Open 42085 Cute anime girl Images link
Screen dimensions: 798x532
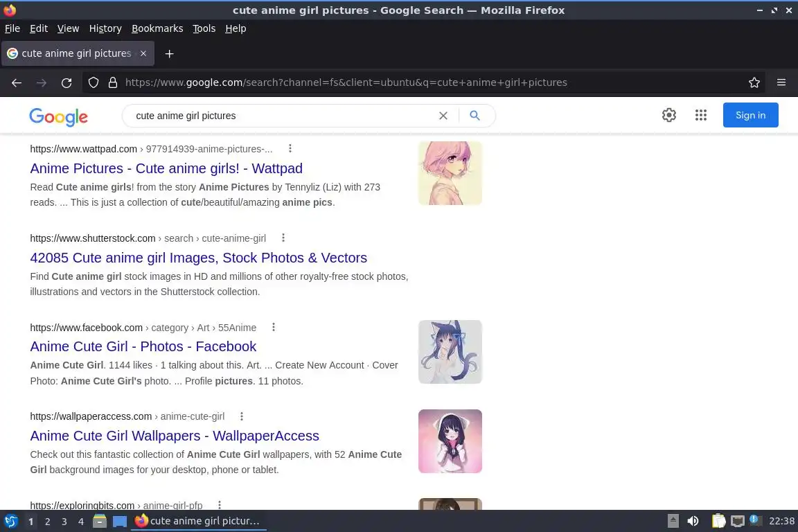[x=199, y=258]
